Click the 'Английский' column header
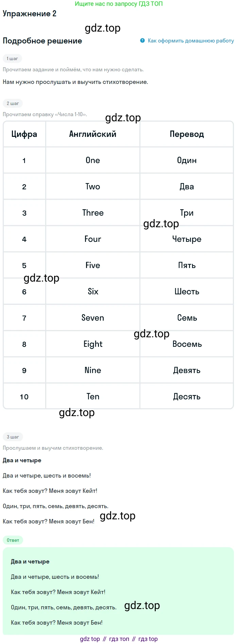This screenshot has width=238, height=644. pos(93,134)
